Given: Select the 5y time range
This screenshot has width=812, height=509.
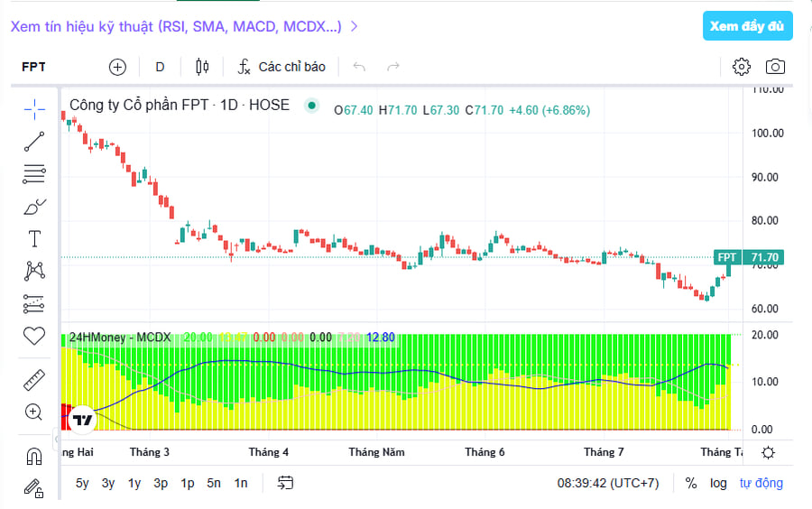Looking at the screenshot, I should (x=82, y=483).
